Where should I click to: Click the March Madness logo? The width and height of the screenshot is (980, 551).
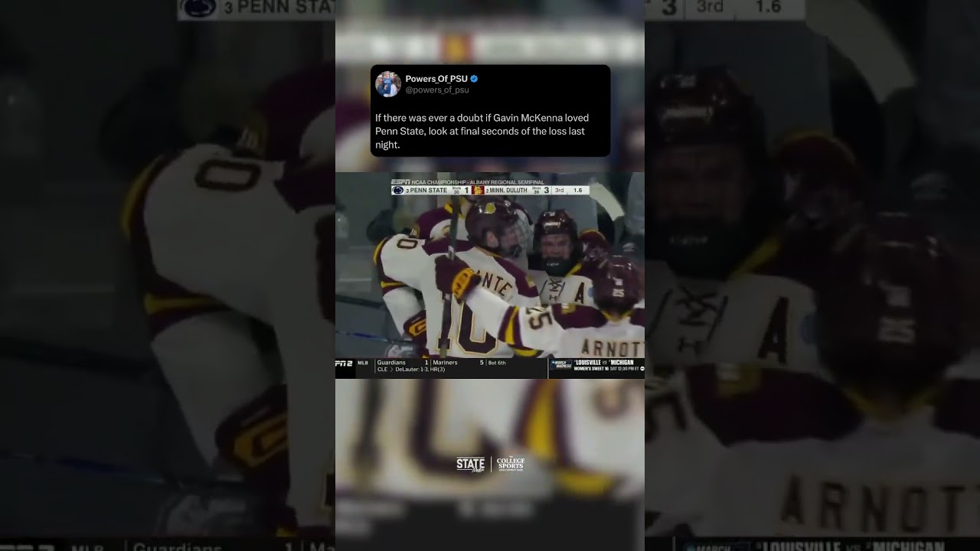[x=560, y=365]
